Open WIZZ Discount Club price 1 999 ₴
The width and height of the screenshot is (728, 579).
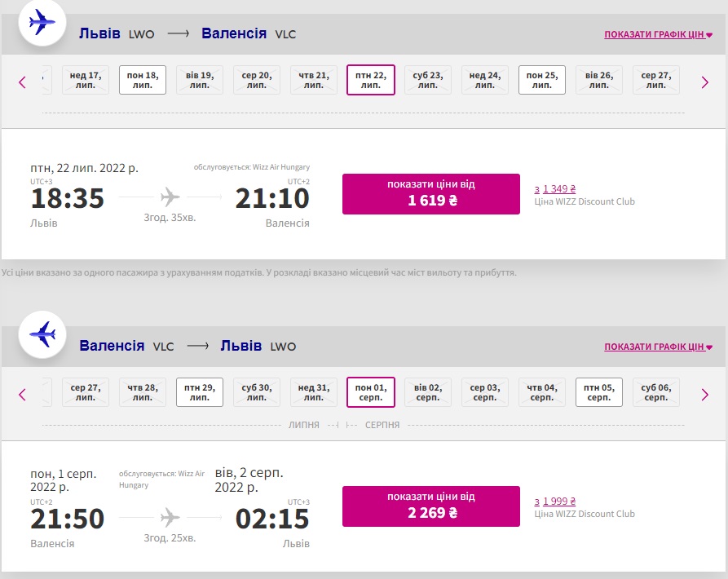[555, 502]
